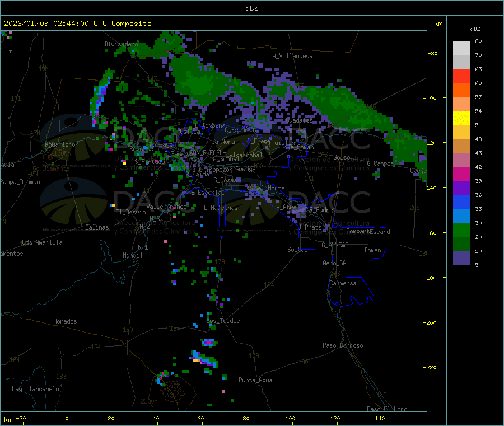Click the orange 57-60 dBZ legend swatch
Screen dimensions: 504x426
coord(461,90)
